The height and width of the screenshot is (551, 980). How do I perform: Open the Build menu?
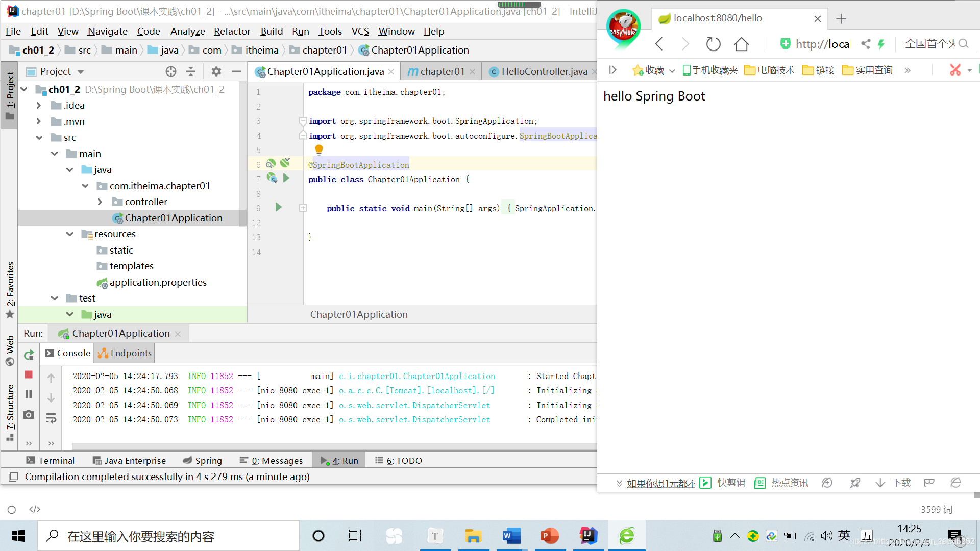[271, 31]
